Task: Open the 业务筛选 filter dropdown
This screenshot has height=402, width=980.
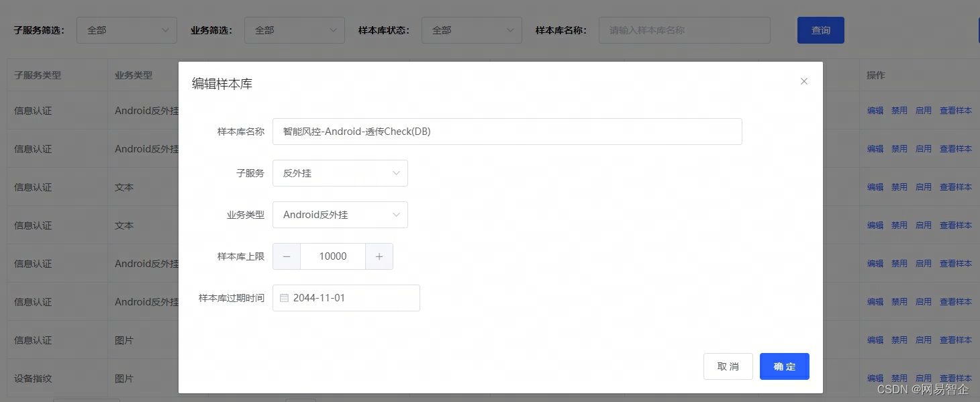Action: 295,30
